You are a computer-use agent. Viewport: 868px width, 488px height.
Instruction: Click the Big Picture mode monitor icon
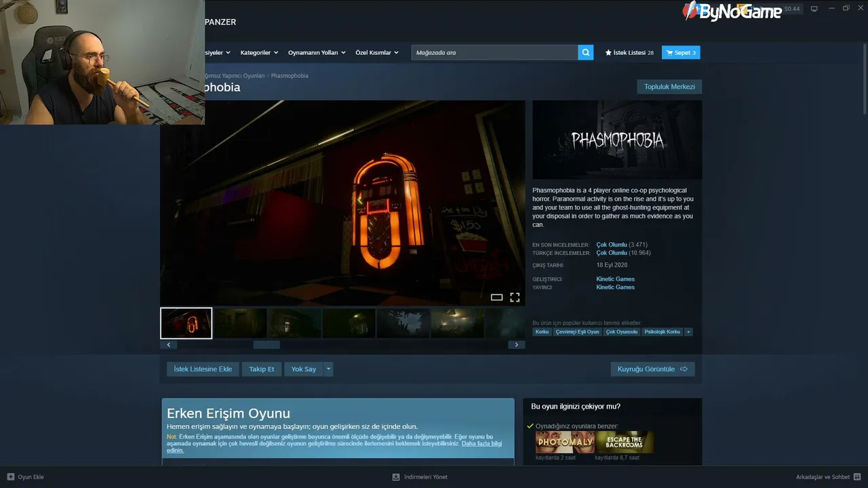[x=814, y=9]
